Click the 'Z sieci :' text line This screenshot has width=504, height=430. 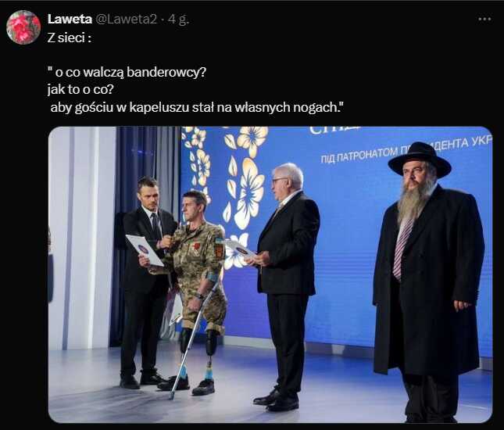[69, 38]
